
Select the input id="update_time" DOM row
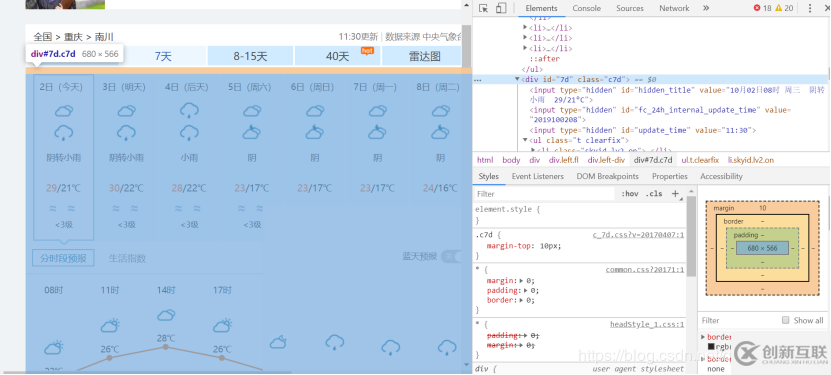click(642, 130)
